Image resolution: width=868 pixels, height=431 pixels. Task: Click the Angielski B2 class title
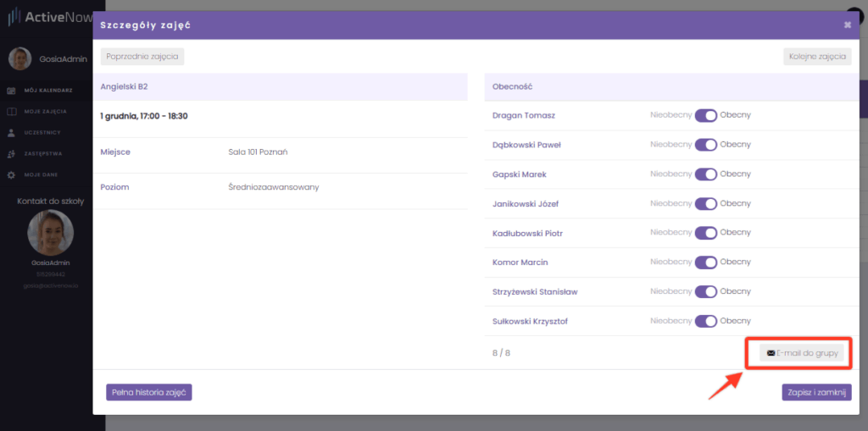tap(124, 87)
